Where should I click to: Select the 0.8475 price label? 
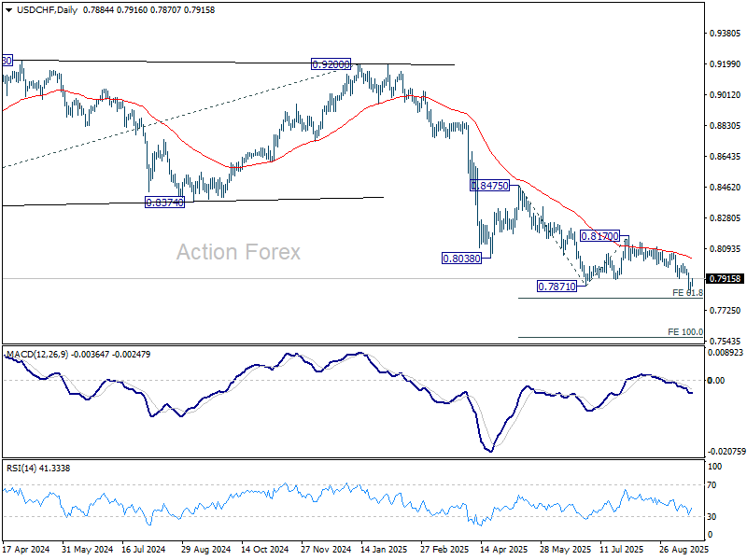(x=489, y=187)
